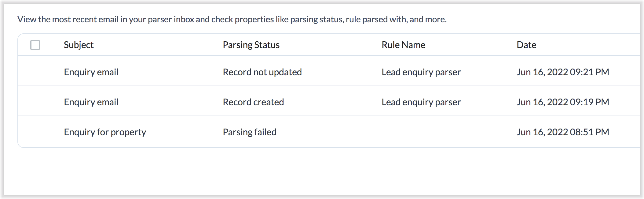Sort by the Parsing Status column header

point(251,45)
